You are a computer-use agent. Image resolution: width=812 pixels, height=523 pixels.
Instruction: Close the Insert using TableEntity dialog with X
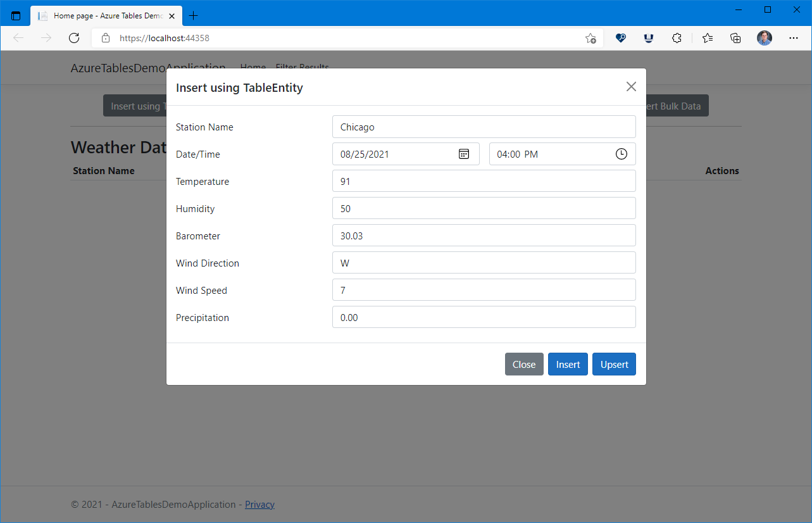point(631,87)
